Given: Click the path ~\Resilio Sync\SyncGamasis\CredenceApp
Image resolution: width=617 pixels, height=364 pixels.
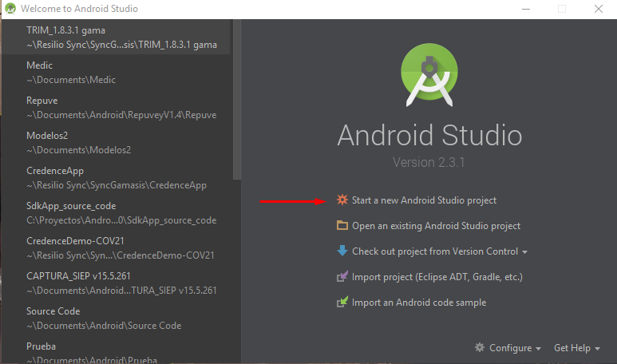Looking at the screenshot, I should click(117, 185).
